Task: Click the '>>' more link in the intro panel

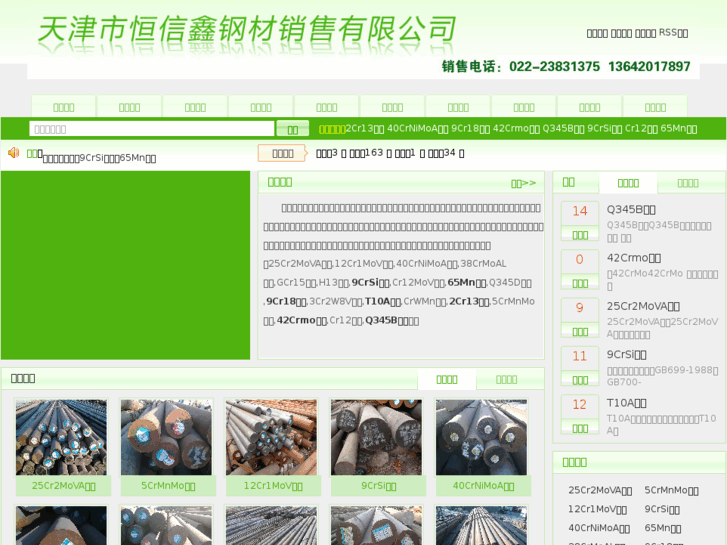Action: pyautogui.click(x=523, y=183)
